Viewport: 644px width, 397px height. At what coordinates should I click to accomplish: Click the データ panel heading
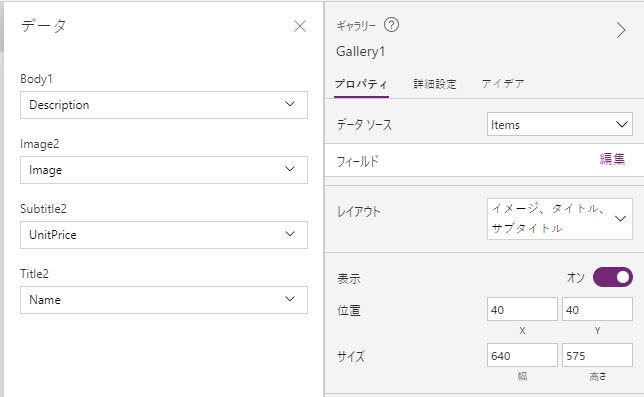(44, 26)
